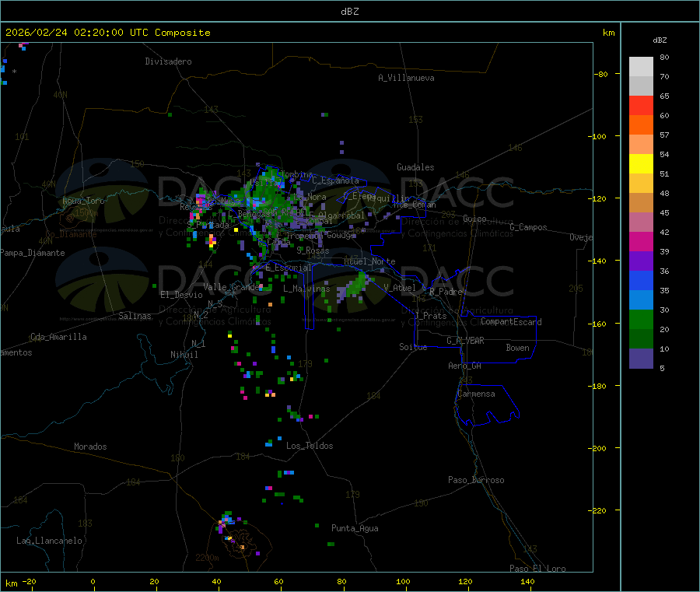The height and width of the screenshot is (592, 700).
Task: Click the L_Malvinas label
Action: [306, 289]
